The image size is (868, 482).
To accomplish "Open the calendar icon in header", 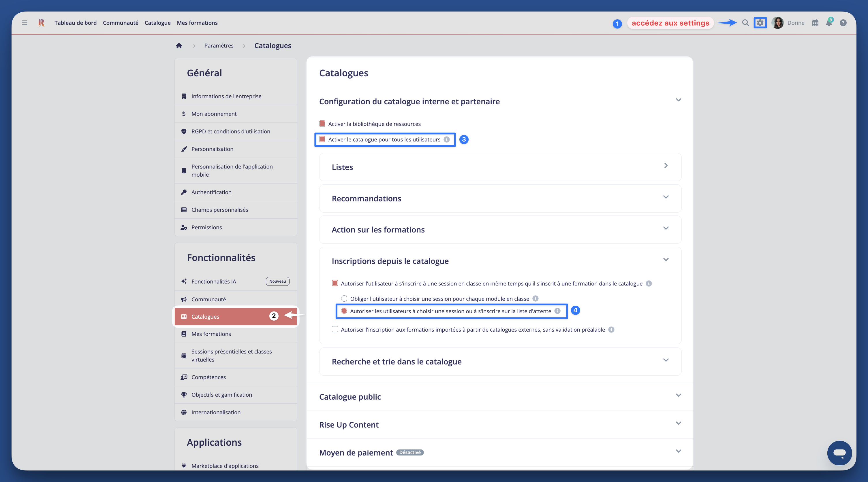I will (815, 23).
